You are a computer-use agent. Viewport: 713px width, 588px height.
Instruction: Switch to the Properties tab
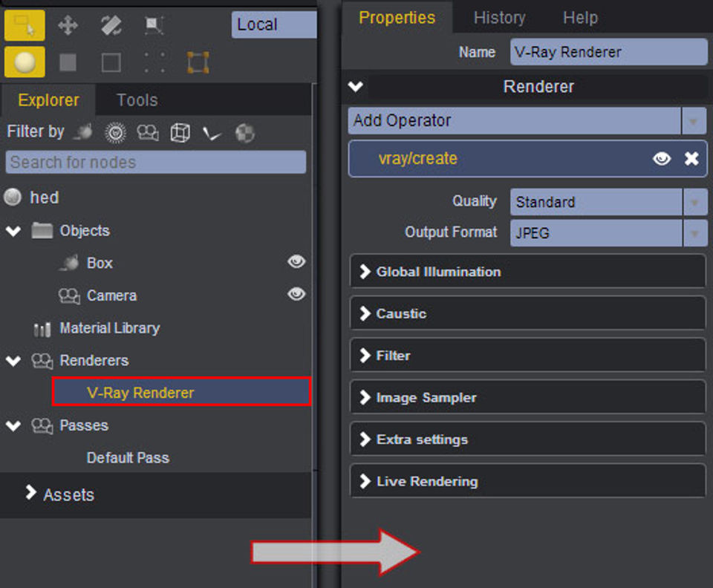click(x=397, y=18)
